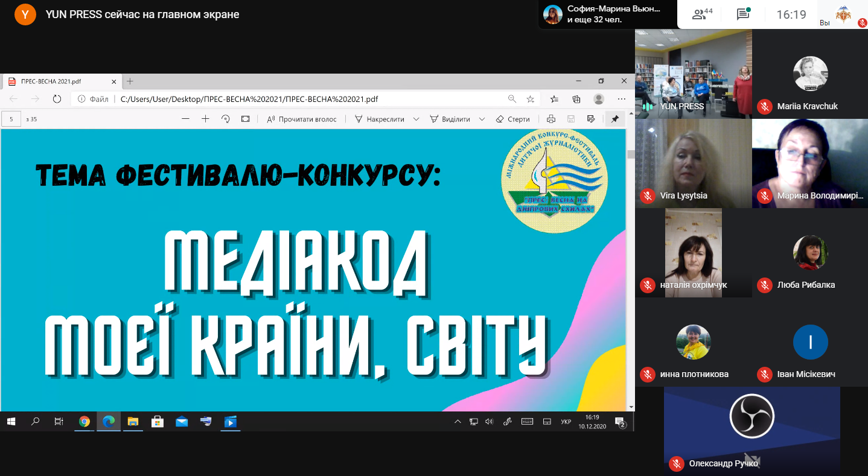Open a new browser tab
The height and width of the screenshot is (476, 868).
(x=130, y=81)
